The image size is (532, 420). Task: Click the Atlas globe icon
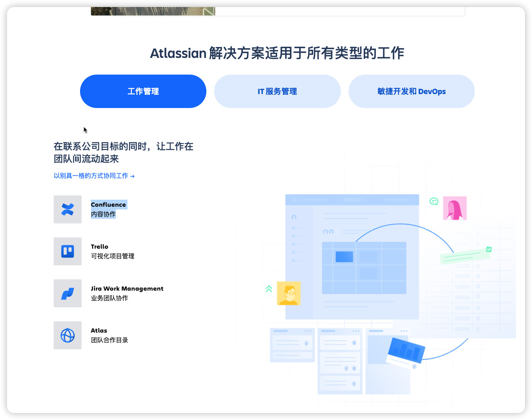tap(68, 335)
